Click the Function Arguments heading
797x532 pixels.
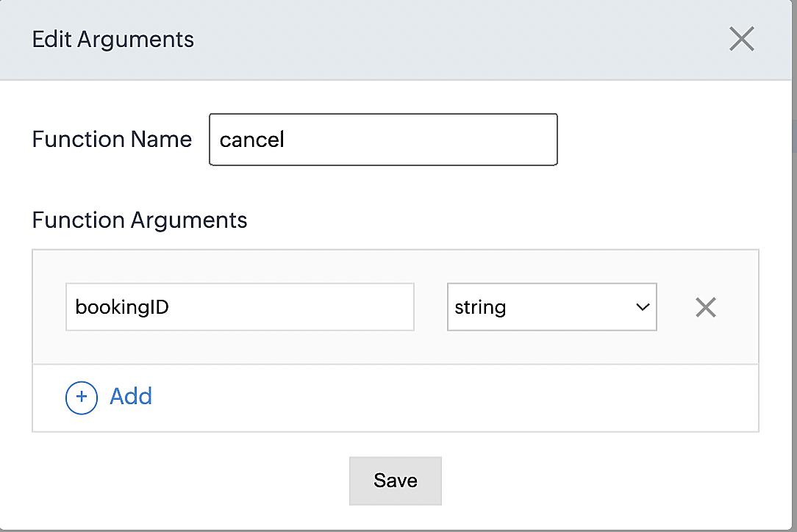[x=140, y=220]
